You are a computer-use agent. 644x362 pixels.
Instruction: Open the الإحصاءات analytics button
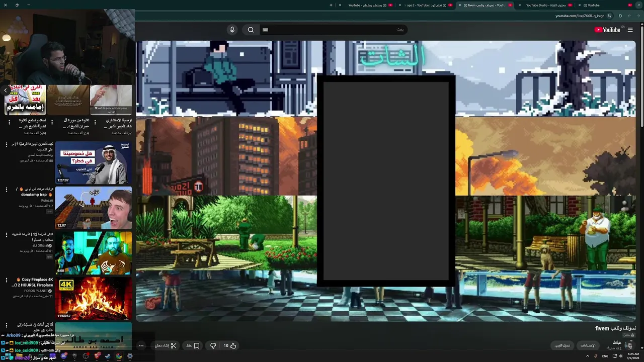[588, 345]
